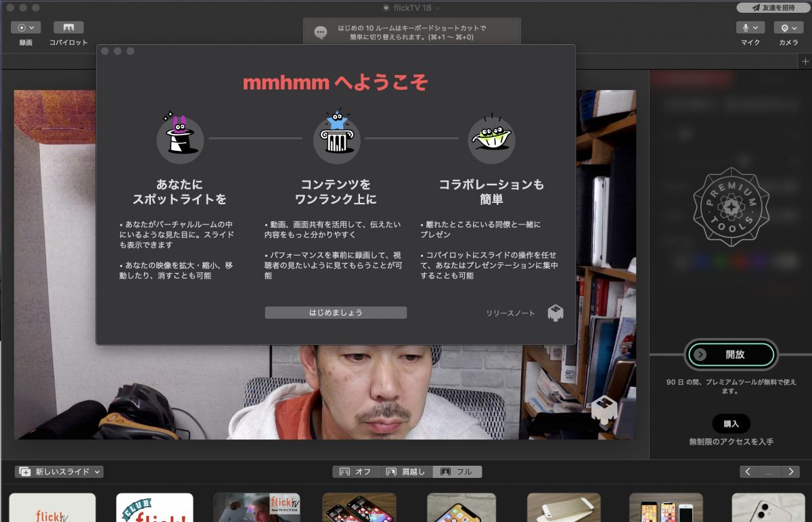Select the iPhone lineup slide thumbnail
This screenshot has width=812, height=522.
click(x=666, y=507)
